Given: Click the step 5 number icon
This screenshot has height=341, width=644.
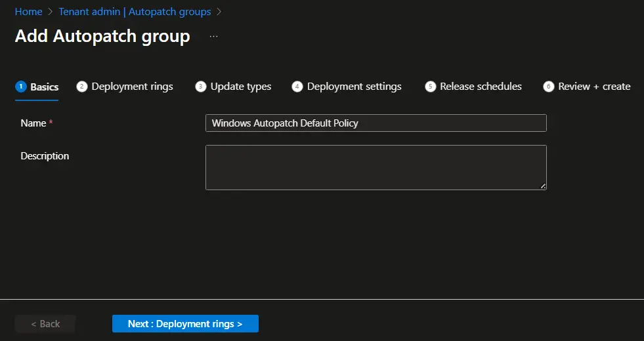Looking at the screenshot, I should (431, 87).
